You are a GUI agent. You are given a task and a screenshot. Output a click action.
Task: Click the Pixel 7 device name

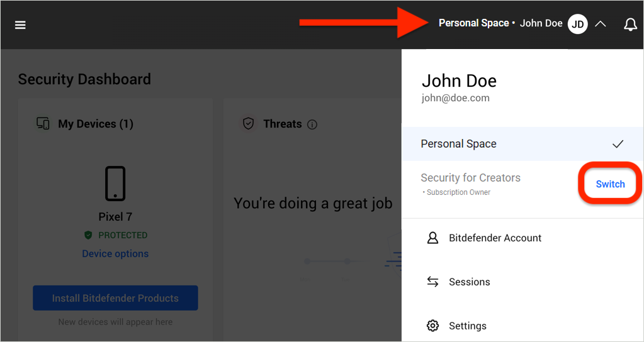[115, 216]
